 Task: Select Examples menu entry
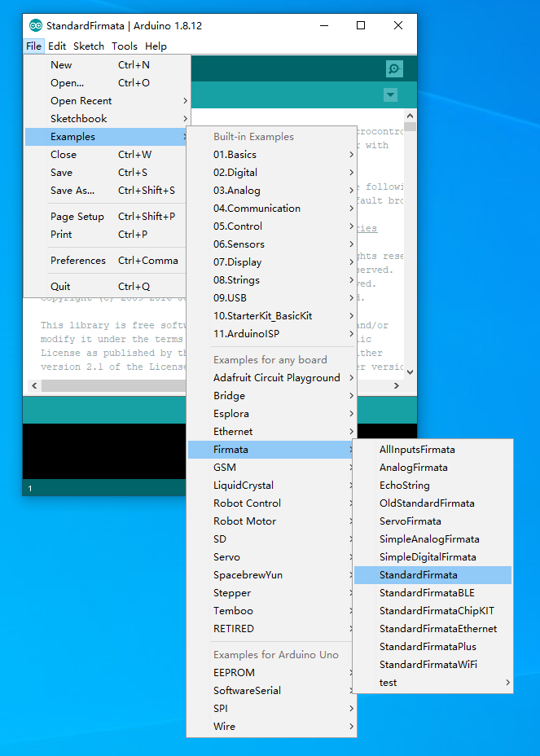[x=106, y=137]
